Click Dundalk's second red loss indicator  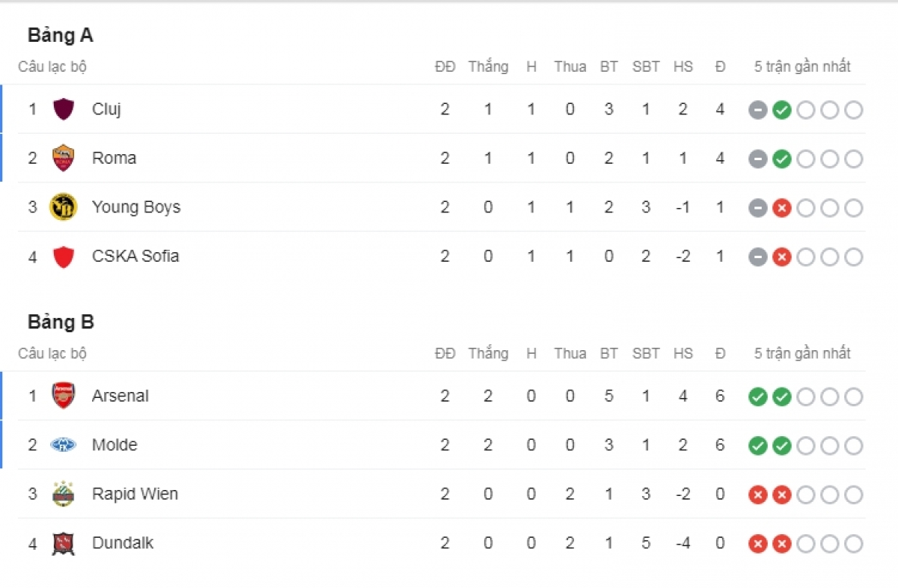pos(782,544)
